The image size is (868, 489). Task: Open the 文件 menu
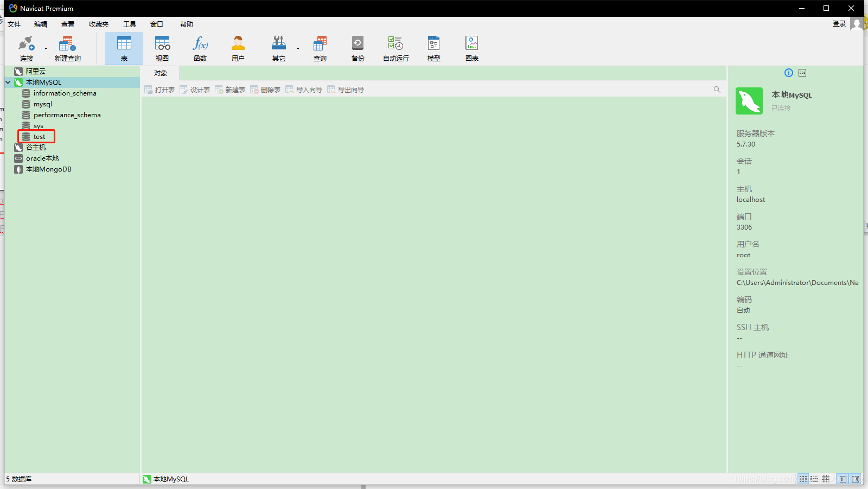pyautogui.click(x=14, y=24)
